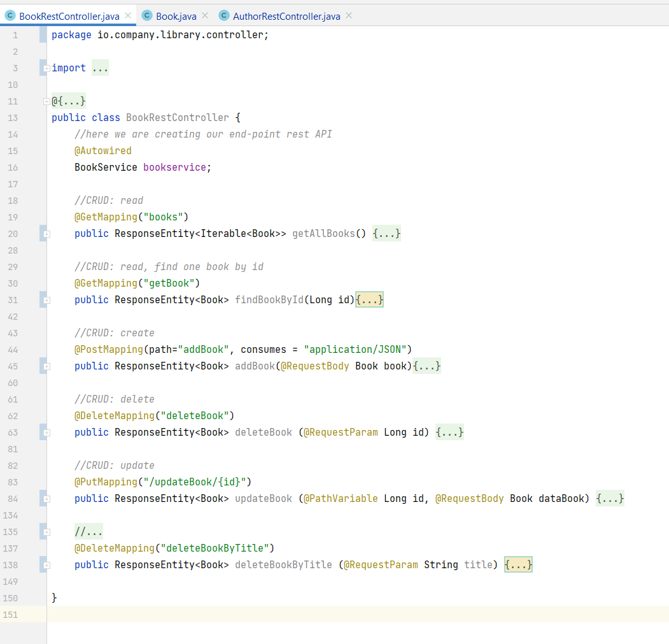Click the //CRUD: update comment
The image size is (669, 644).
click(115, 465)
